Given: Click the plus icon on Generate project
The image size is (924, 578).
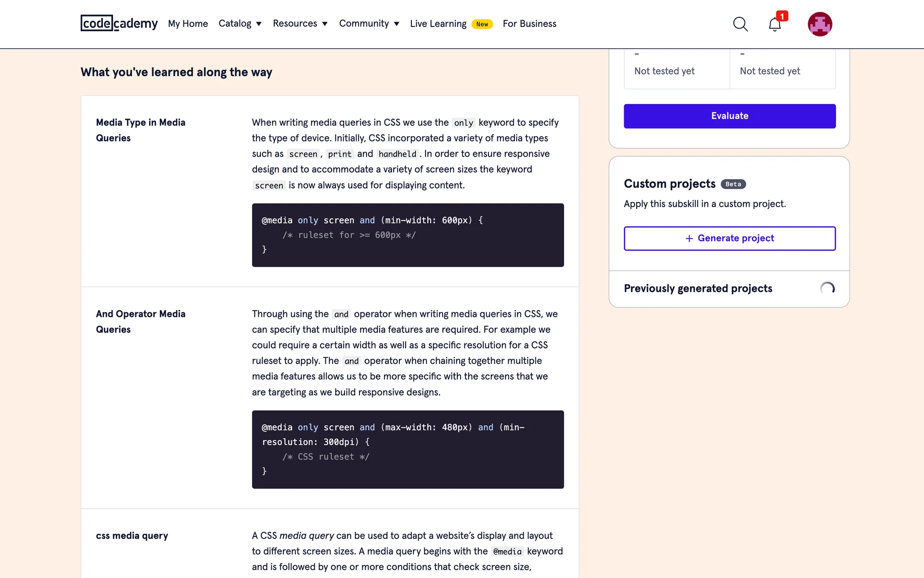Looking at the screenshot, I should tap(689, 238).
